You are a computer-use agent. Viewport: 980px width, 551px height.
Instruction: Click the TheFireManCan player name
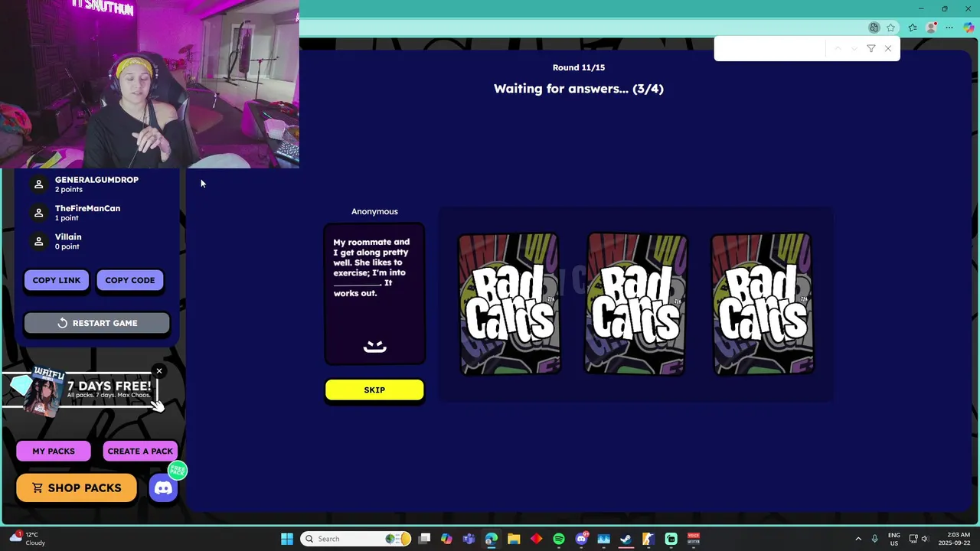point(87,208)
